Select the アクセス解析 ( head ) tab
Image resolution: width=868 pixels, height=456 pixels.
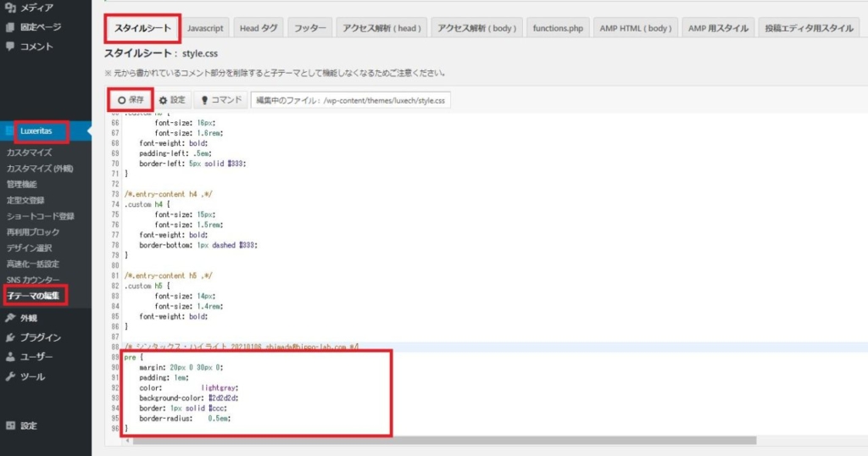pyautogui.click(x=381, y=28)
